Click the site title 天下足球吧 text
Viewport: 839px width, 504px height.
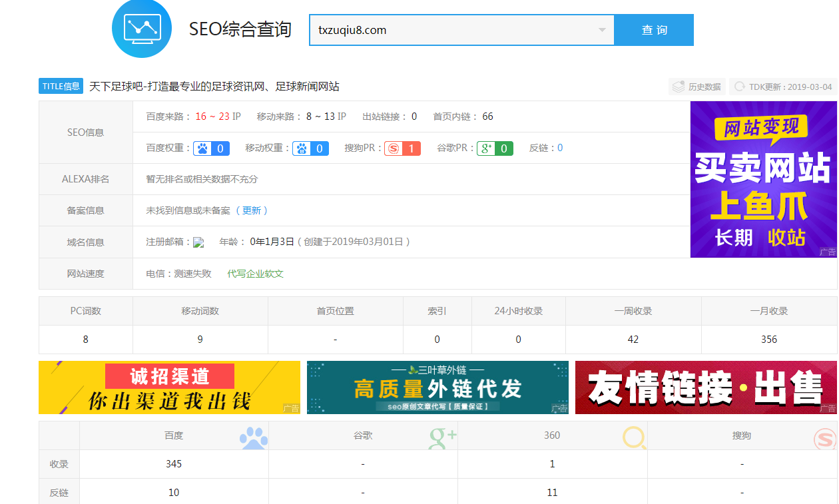[214, 87]
